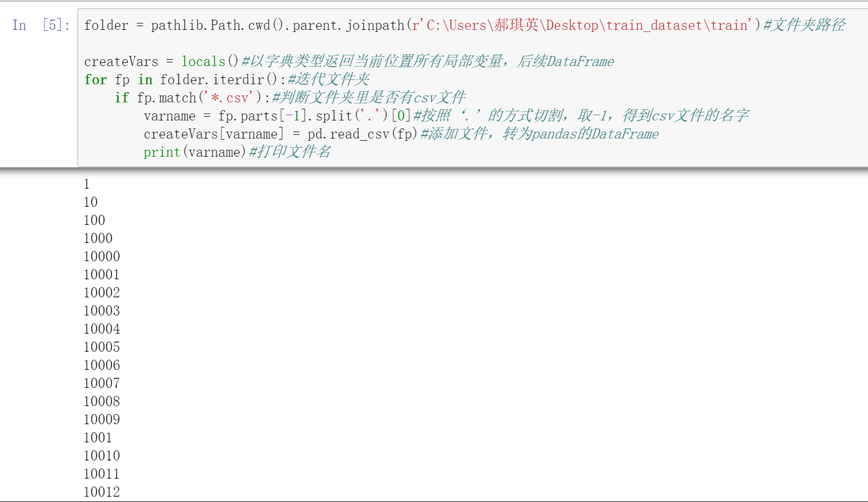Click the print(varname) line
Viewport: 868px width, 502px height.
(237, 152)
